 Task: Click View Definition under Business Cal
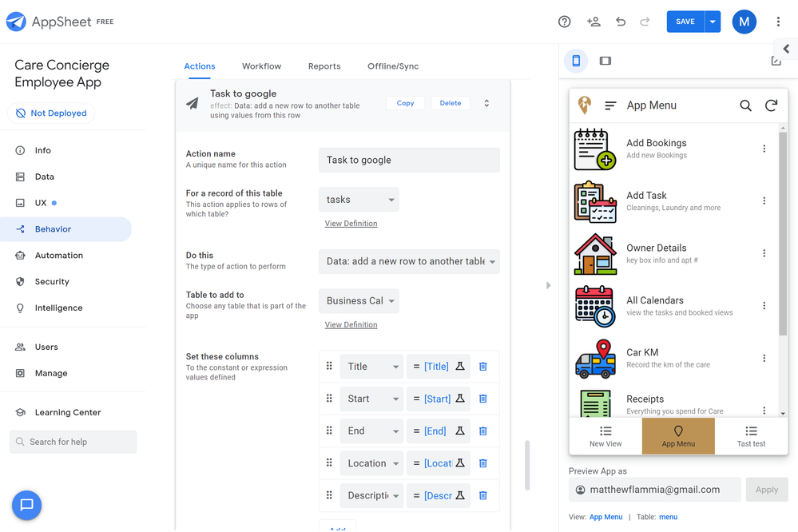351,325
